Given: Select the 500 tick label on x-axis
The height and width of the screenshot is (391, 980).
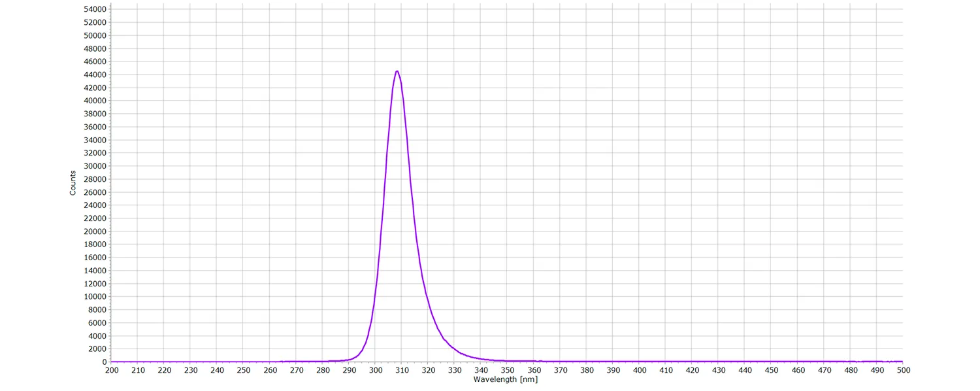Looking at the screenshot, I should pyautogui.click(x=904, y=369).
